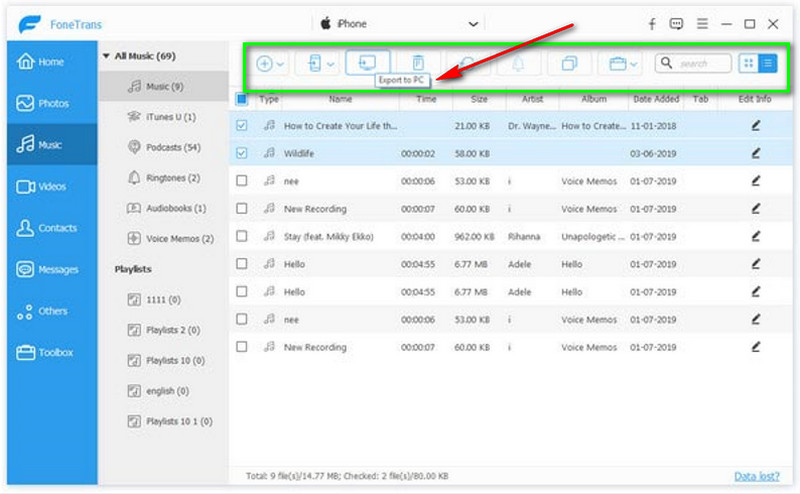The width and height of the screenshot is (800, 494).
Task: Open the hamburger menu in title bar
Action: click(x=703, y=23)
